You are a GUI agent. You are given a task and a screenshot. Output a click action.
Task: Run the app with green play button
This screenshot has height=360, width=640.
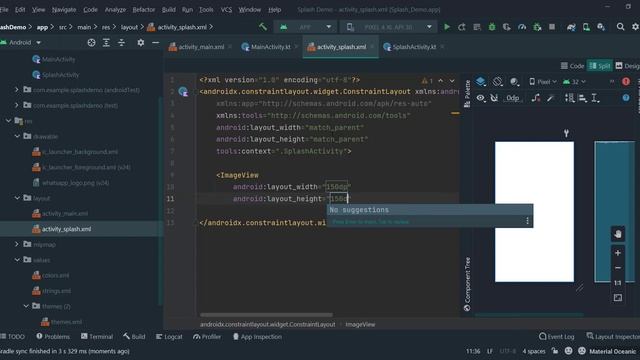[x=447, y=27]
